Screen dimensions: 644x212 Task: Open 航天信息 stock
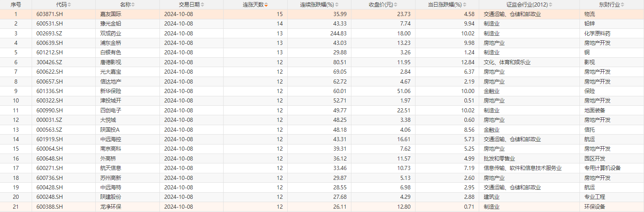[x=111, y=168]
